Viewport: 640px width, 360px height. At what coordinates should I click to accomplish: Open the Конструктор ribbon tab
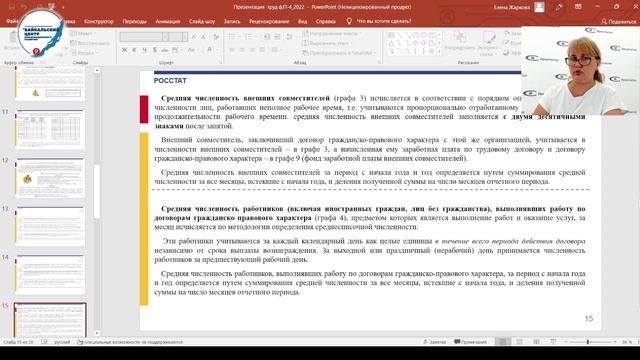click(99, 21)
